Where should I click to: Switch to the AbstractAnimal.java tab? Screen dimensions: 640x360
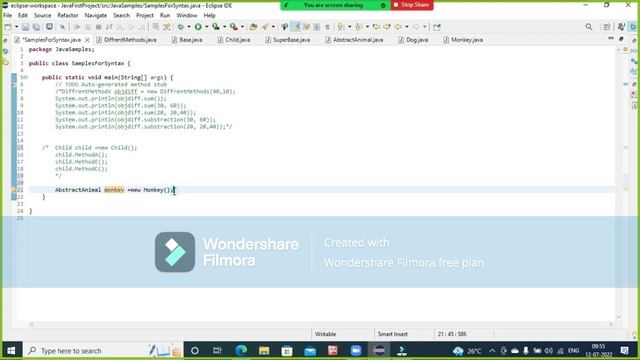click(x=354, y=40)
